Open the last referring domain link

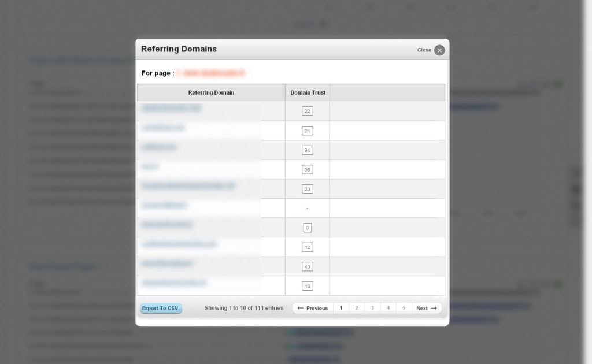(x=174, y=283)
